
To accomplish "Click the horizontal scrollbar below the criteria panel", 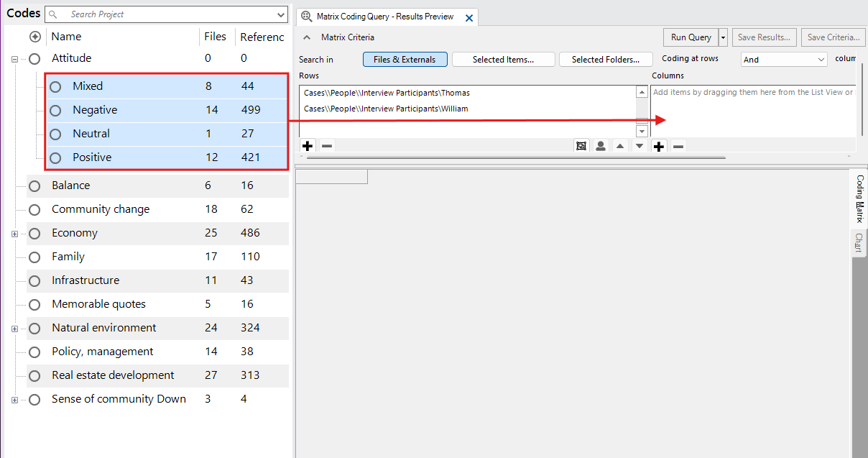I will (516, 157).
